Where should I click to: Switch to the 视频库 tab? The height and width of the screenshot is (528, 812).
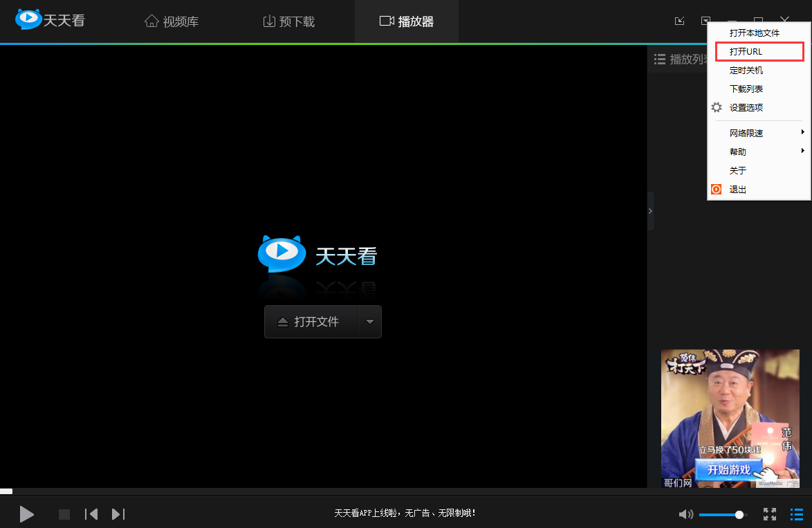pyautogui.click(x=172, y=21)
